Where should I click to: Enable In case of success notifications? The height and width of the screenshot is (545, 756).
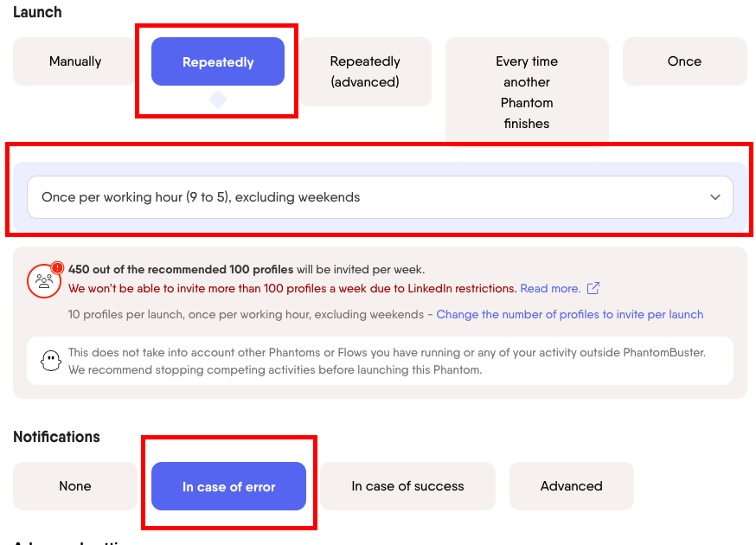pyautogui.click(x=407, y=486)
